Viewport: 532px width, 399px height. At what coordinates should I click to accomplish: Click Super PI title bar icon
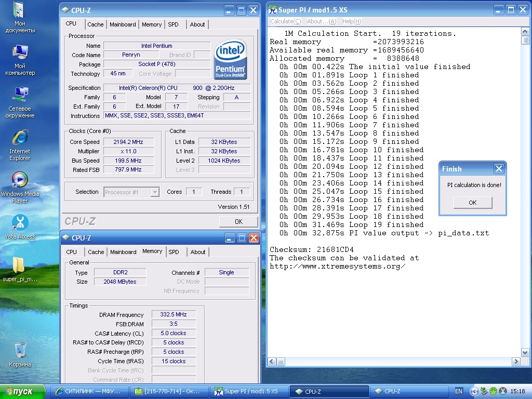point(272,10)
